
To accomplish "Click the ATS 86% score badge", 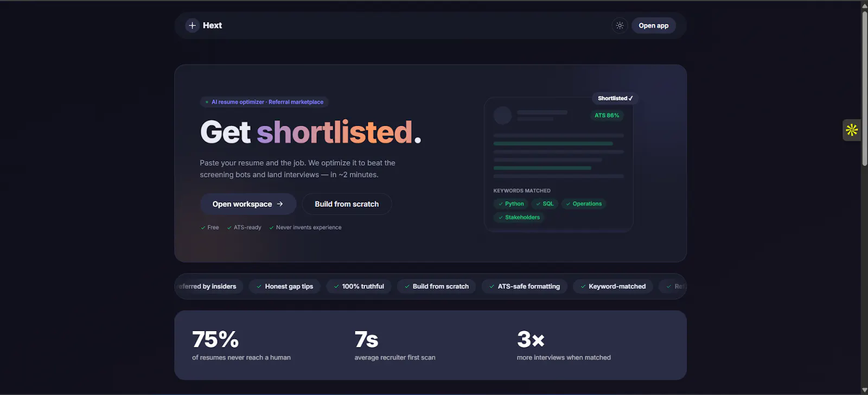I will click(x=607, y=116).
